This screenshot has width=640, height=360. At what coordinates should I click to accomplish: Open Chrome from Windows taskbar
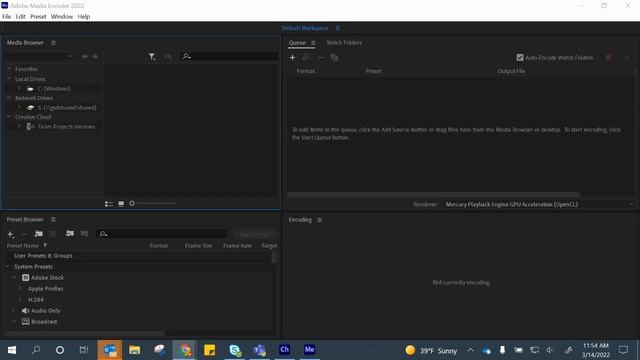click(x=184, y=350)
